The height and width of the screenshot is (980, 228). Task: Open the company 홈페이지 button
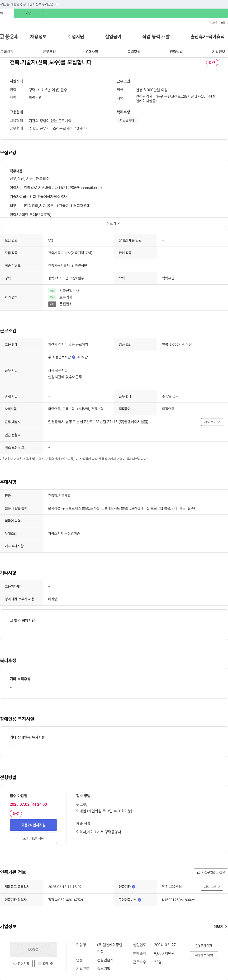[x=204, y=945]
